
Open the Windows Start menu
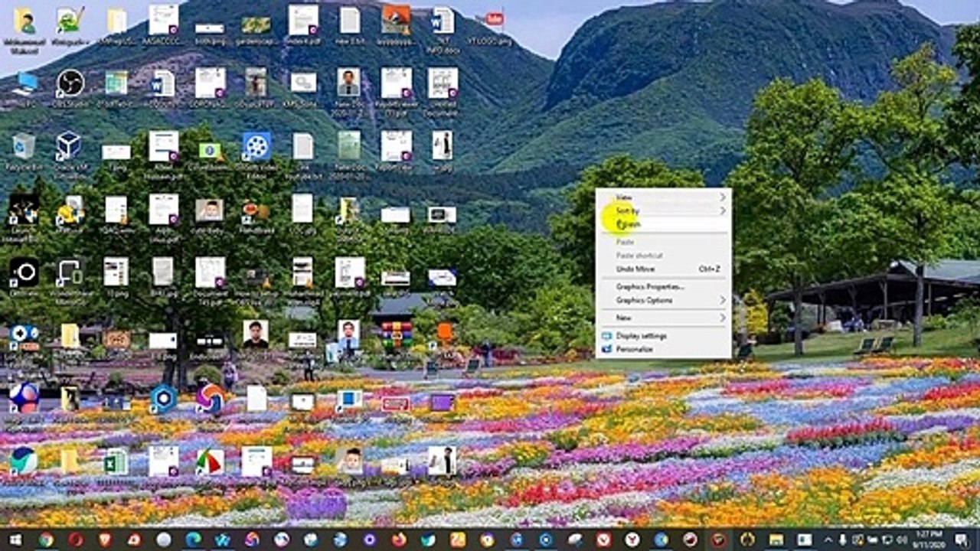[x=15, y=540]
